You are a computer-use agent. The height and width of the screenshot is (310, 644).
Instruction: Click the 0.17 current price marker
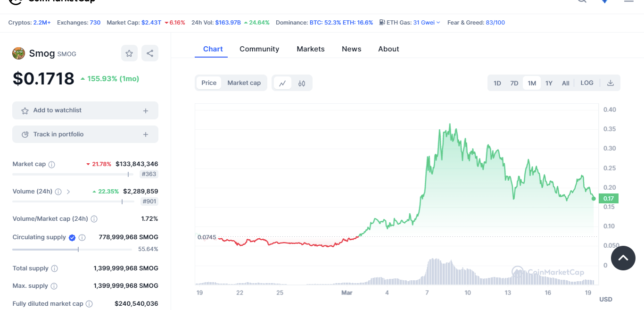point(608,199)
